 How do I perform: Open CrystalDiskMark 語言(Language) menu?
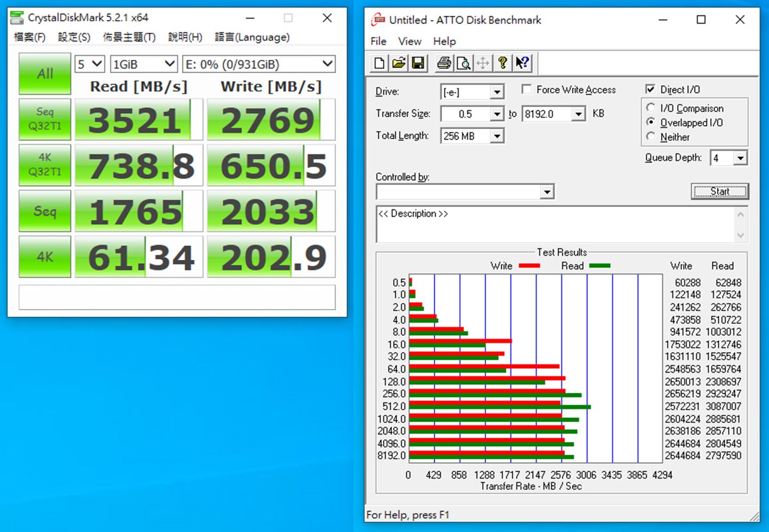pyautogui.click(x=252, y=37)
